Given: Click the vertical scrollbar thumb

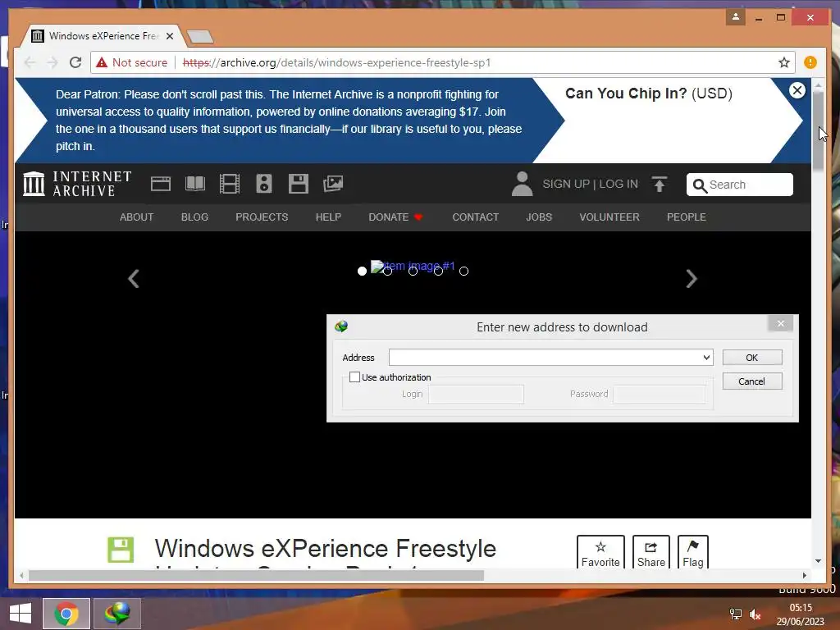Looking at the screenshot, I should [x=818, y=131].
